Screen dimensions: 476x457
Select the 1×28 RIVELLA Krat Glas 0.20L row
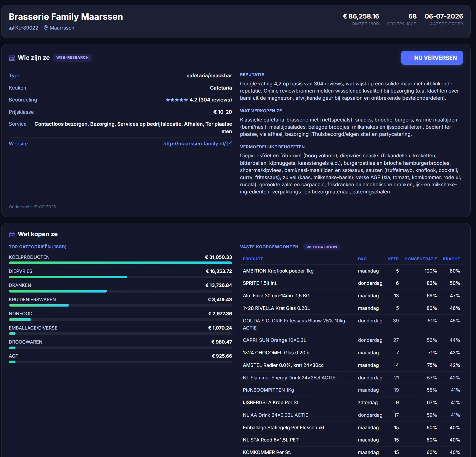pyautogui.click(x=351, y=308)
